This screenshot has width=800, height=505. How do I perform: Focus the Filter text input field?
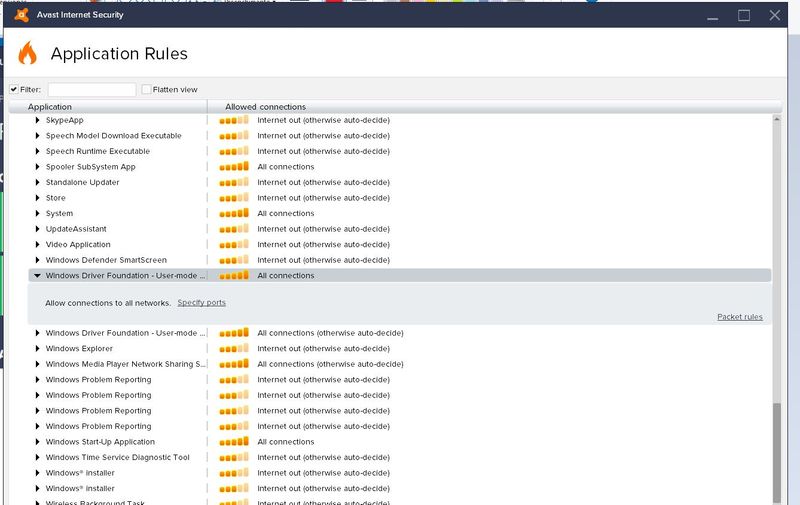92,89
